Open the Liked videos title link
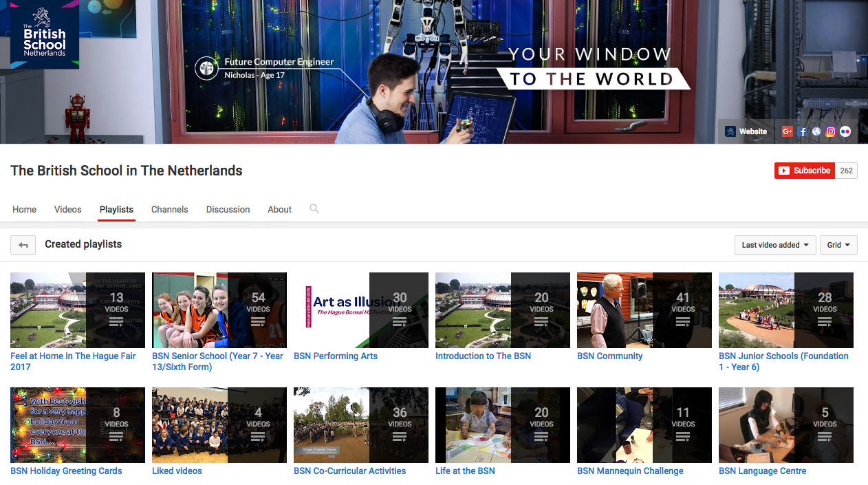Screen dimensions: 868x485 pos(177,471)
